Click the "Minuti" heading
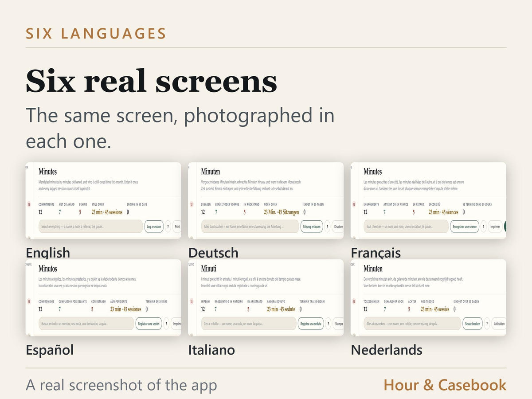The width and height of the screenshot is (532, 399). [x=208, y=269]
